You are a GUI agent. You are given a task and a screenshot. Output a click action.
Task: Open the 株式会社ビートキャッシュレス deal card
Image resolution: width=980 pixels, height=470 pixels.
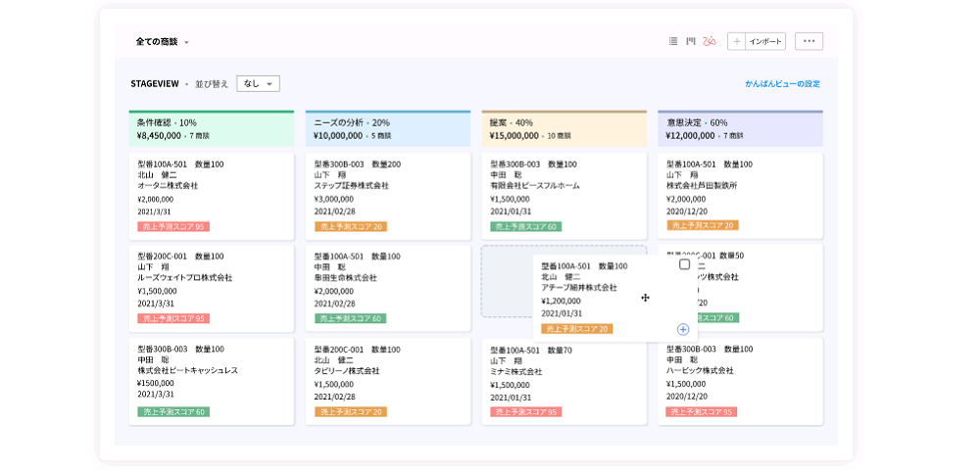(x=212, y=381)
